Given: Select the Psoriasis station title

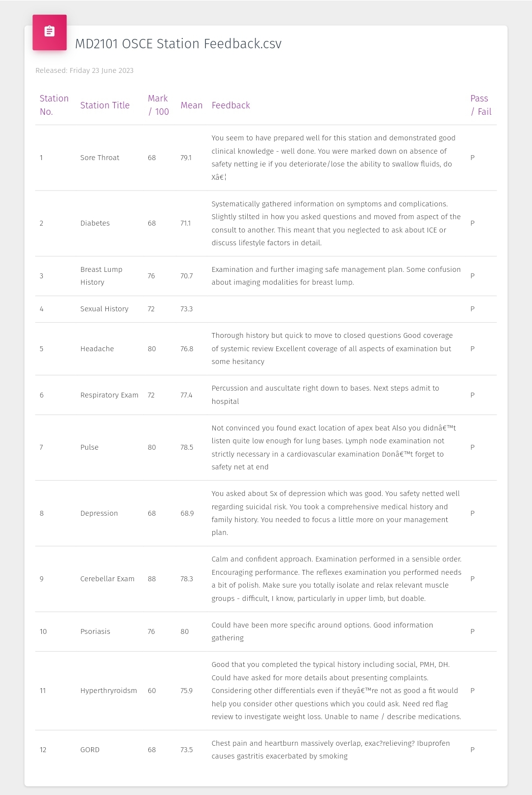Looking at the screenshot, I should coord(95,631).
